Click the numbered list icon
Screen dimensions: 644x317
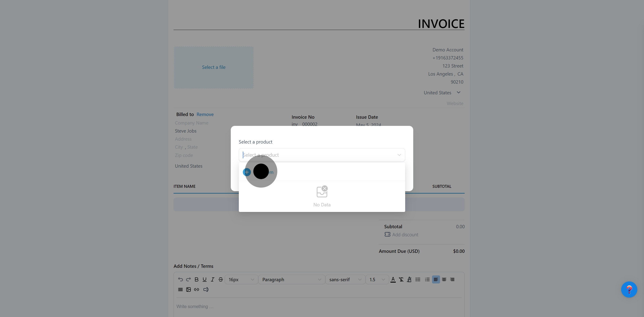click(x=427, y=279)
